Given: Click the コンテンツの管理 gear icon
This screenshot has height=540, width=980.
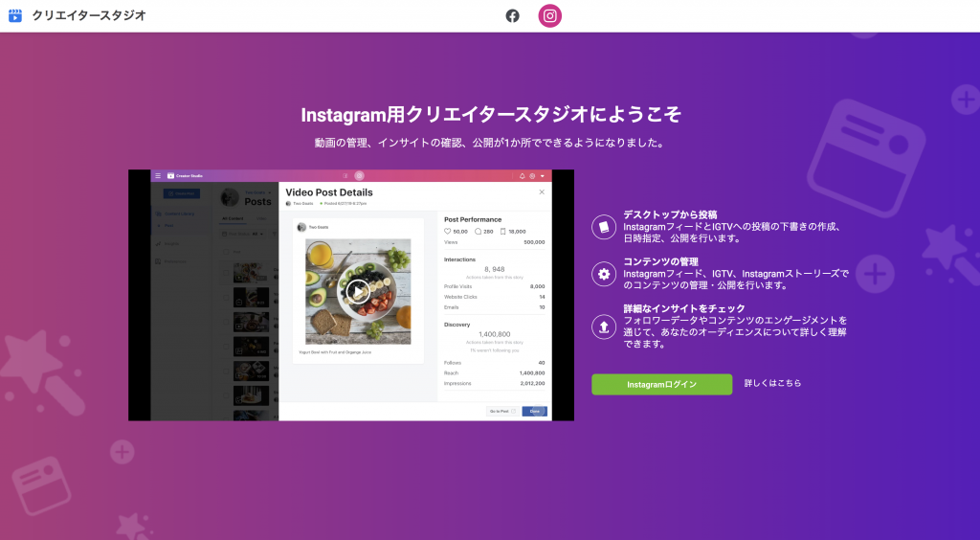Looking at the screenshot, I should [x=604, y=274].
